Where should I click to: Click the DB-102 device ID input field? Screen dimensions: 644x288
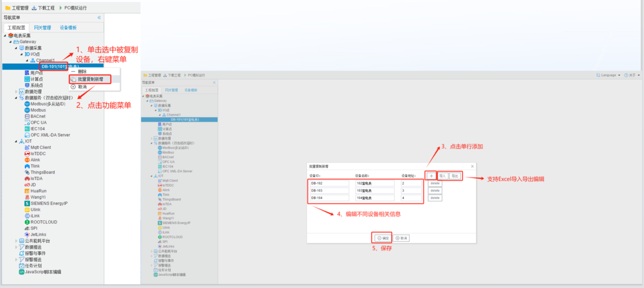(x=329, y=183)
